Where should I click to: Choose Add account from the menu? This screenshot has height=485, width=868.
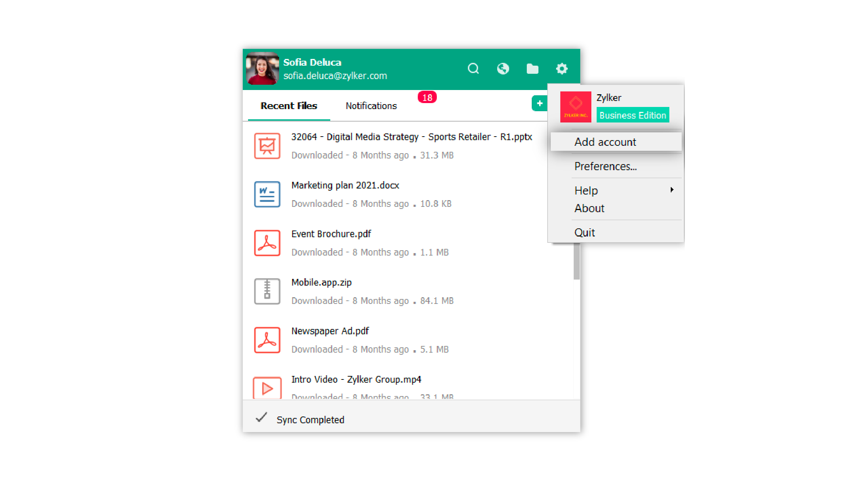tap(605, 142)
